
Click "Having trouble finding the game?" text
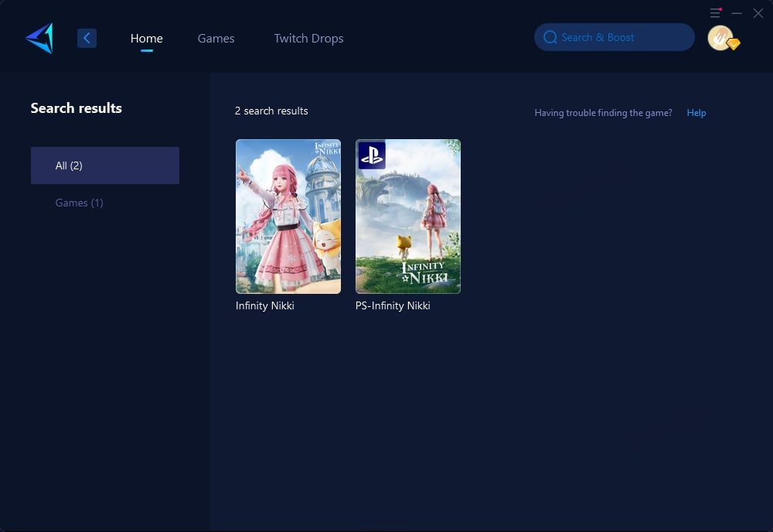click(x=604, y=113)
